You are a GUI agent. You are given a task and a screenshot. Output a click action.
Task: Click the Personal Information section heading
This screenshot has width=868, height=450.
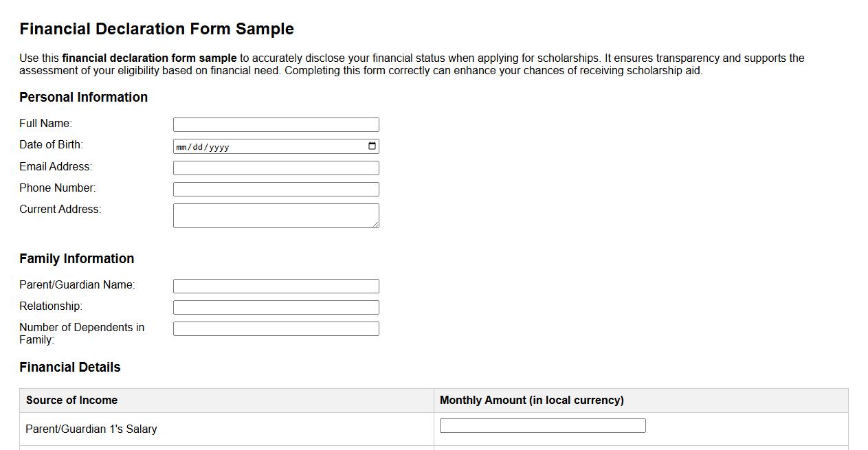(84, 97)
